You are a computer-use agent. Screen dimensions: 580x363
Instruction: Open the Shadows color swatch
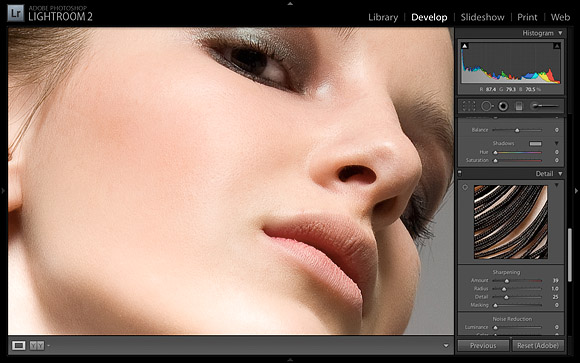(535, 144)
